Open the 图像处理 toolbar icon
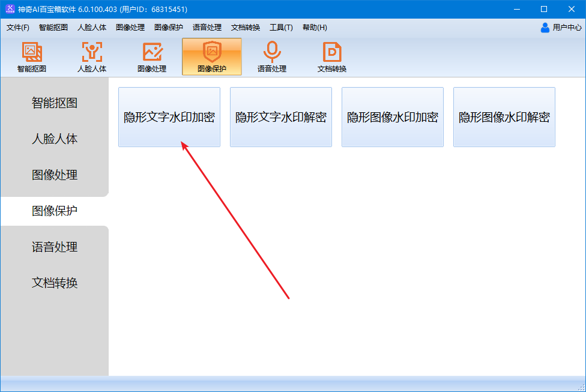This screenshot has height=392, width=586. tap(152, 57)
